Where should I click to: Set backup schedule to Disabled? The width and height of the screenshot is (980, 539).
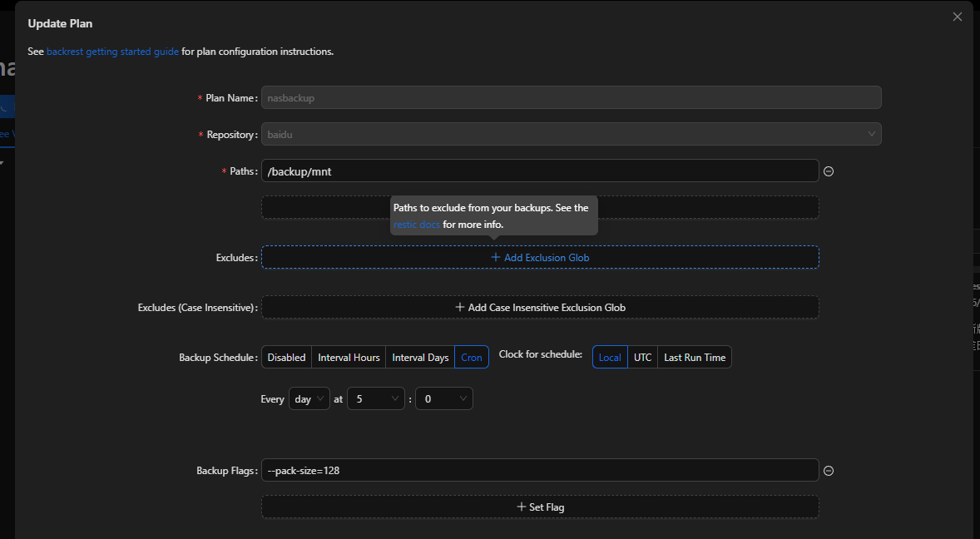286,358
